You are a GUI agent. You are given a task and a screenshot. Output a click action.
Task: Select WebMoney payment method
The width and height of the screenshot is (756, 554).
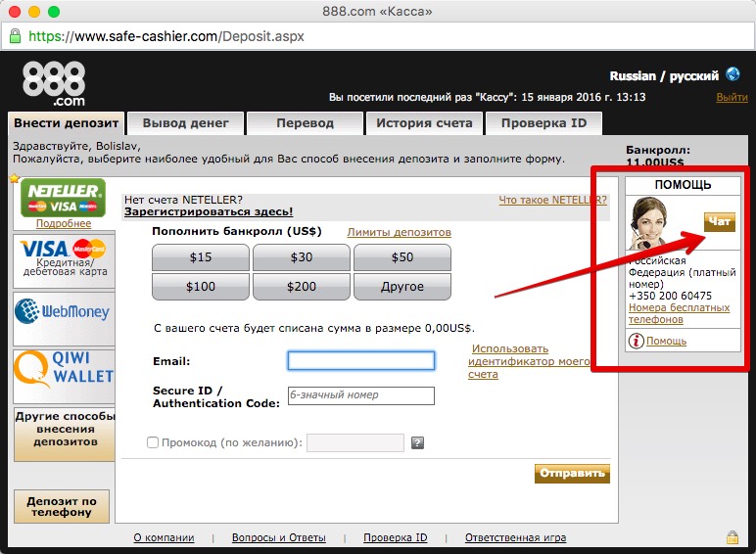(64, 318)
